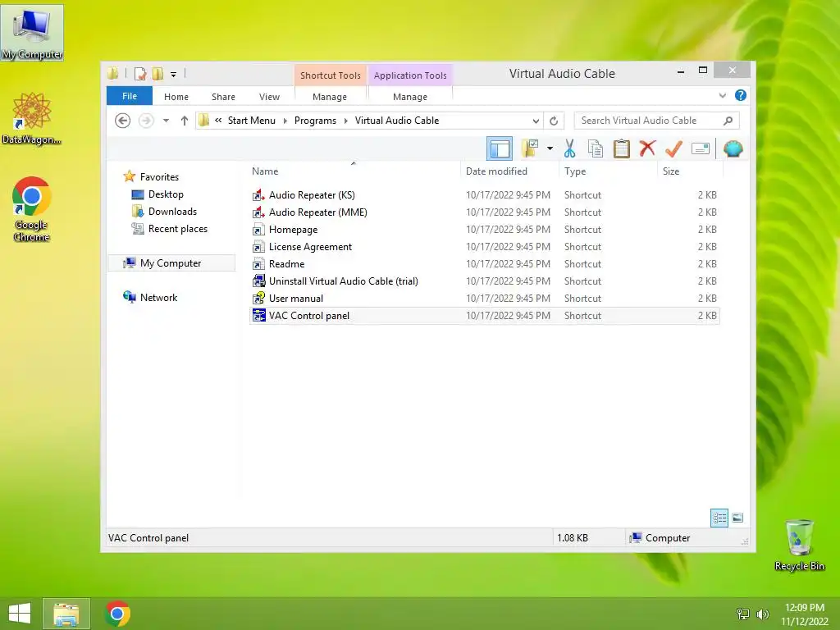Image resolution: width=840 pixels, height=630 pixels.
Task: Click the Paste clipboard icon
Action: (x=622, y=149)
